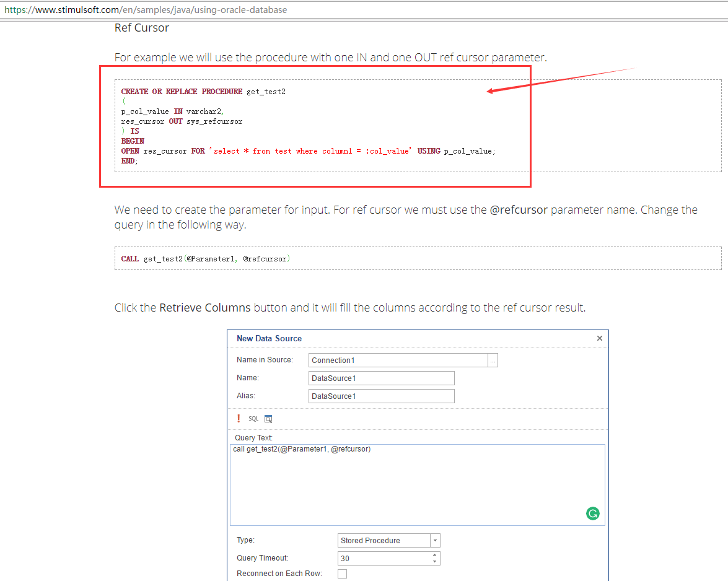728x581 pixels.
Task: Click the green Grammarly icon in query box
Action: [x=593, y=513]
